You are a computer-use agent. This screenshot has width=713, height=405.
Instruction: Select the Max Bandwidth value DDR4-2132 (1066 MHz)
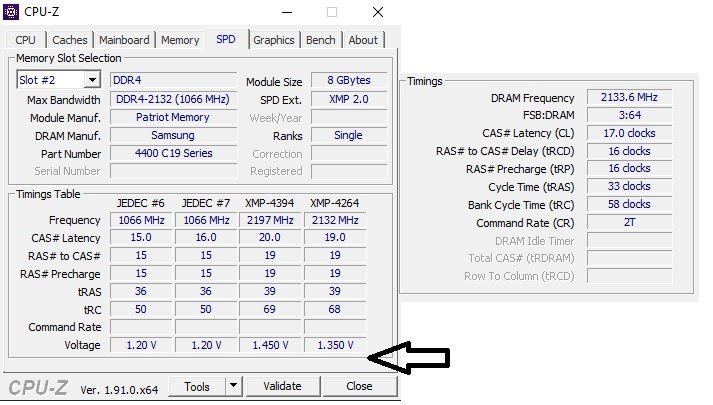pyautogui.click(x=173, y=99)
